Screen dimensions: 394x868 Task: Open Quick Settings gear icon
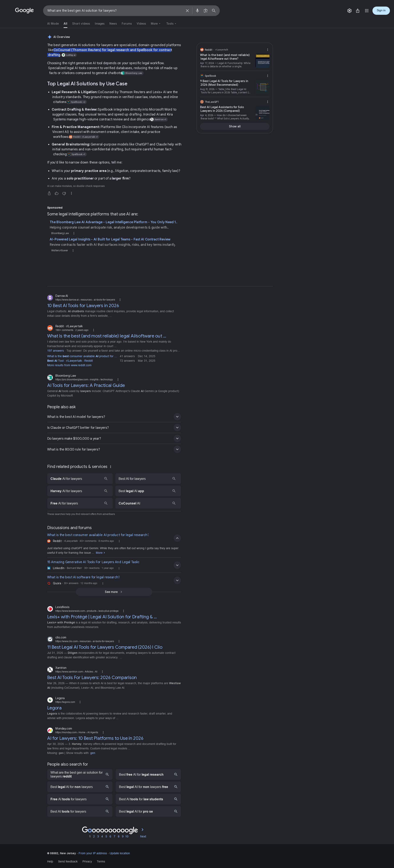[349, 11]
